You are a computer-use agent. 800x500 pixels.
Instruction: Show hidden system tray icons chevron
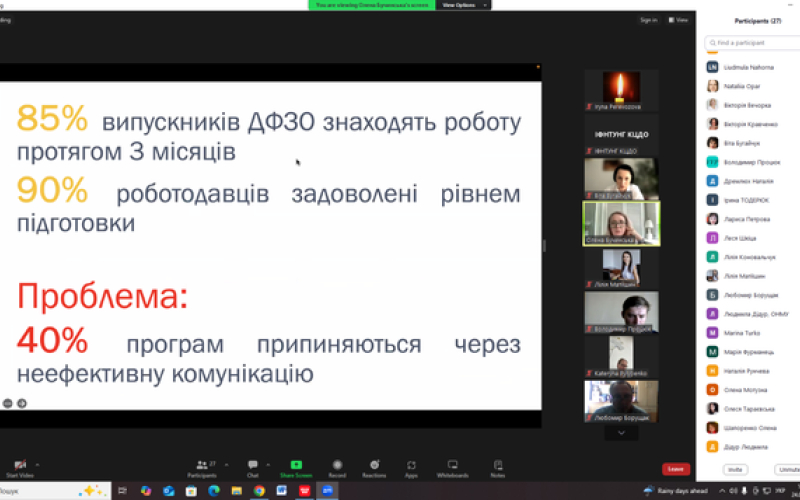pyautogui.click(x=722, y=491)
